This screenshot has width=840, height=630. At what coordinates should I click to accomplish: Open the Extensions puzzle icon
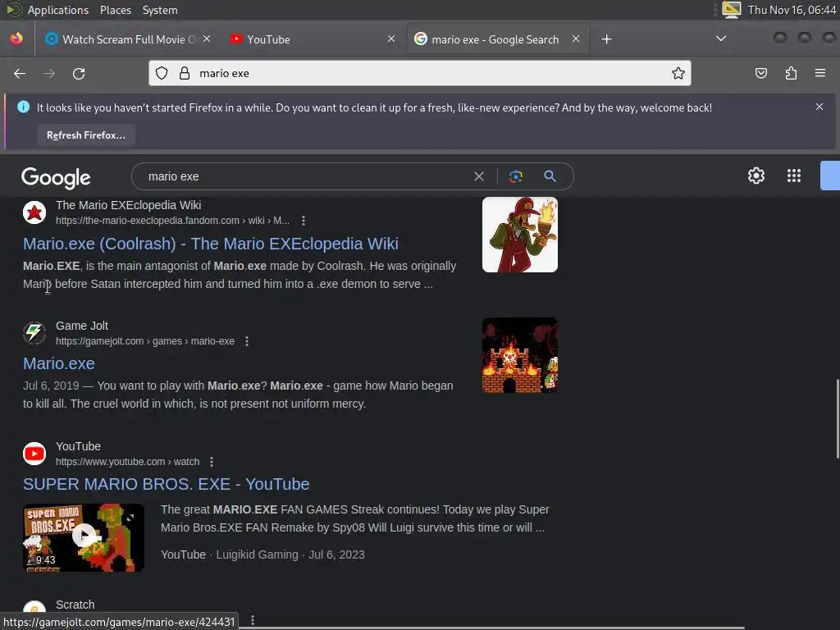[x=792, y=73]
